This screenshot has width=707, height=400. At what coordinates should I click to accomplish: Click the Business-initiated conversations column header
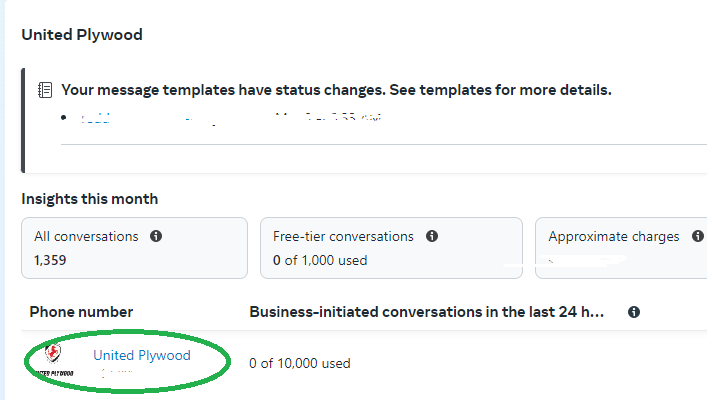[x=427, y=312]
